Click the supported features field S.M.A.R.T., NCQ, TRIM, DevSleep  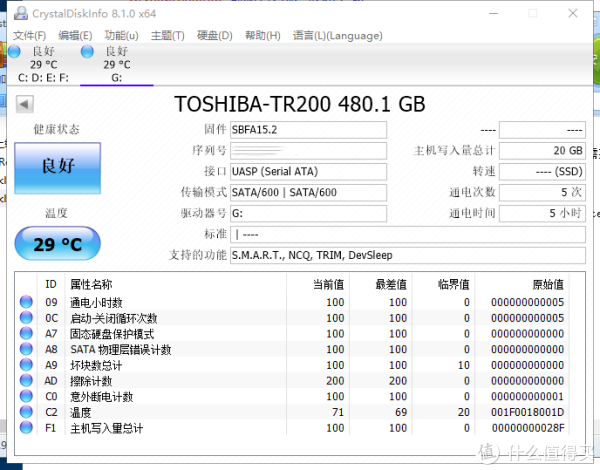(408, 255)
